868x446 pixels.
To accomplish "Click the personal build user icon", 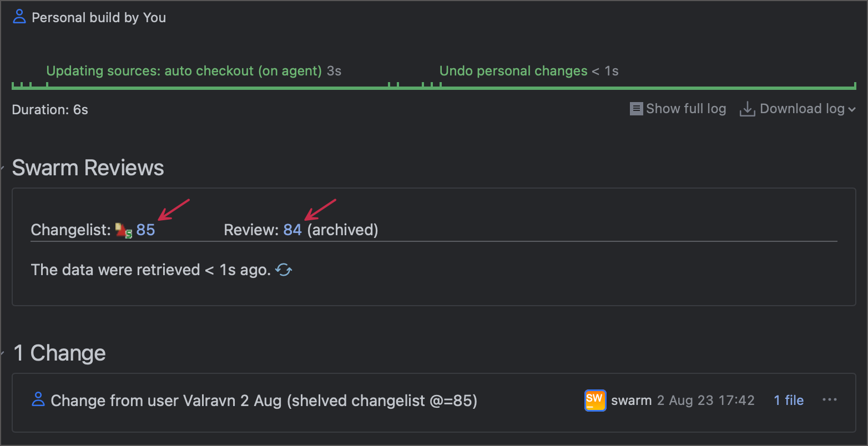I will pyautogui.click(x=19, y=16).
